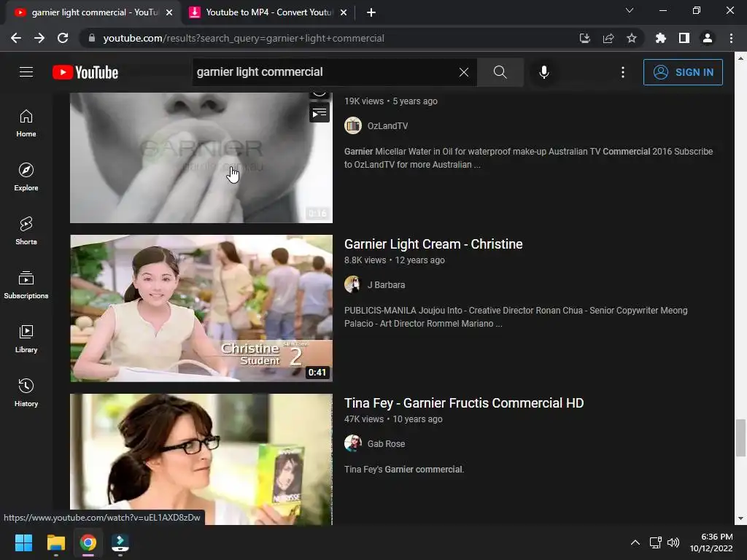Open Chrome from the taskbar
Image resolution: width=747 pixels, height=560 pixels.
pos(88,542)
